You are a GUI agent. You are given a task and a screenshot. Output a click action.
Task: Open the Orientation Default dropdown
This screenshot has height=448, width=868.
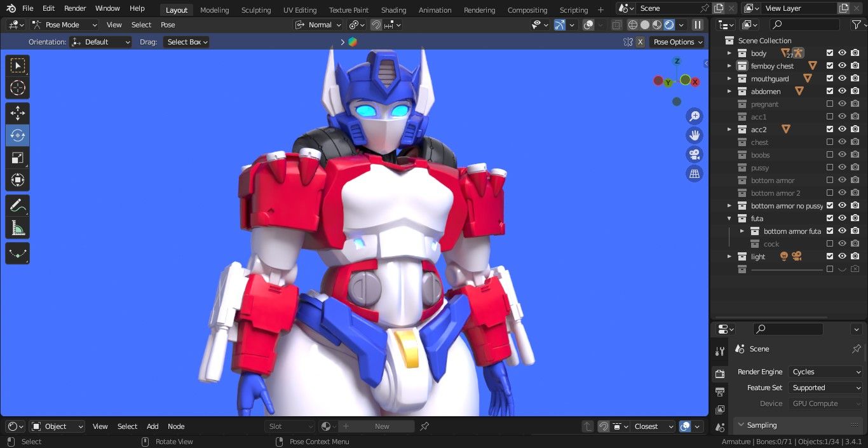click(x=100, y=42)
